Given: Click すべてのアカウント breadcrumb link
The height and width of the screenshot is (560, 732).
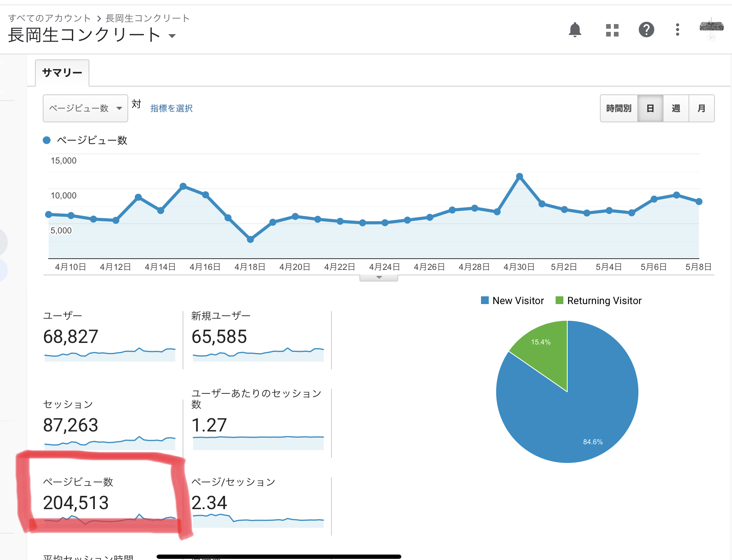Looking at the screenshot, I should [49, 18].
